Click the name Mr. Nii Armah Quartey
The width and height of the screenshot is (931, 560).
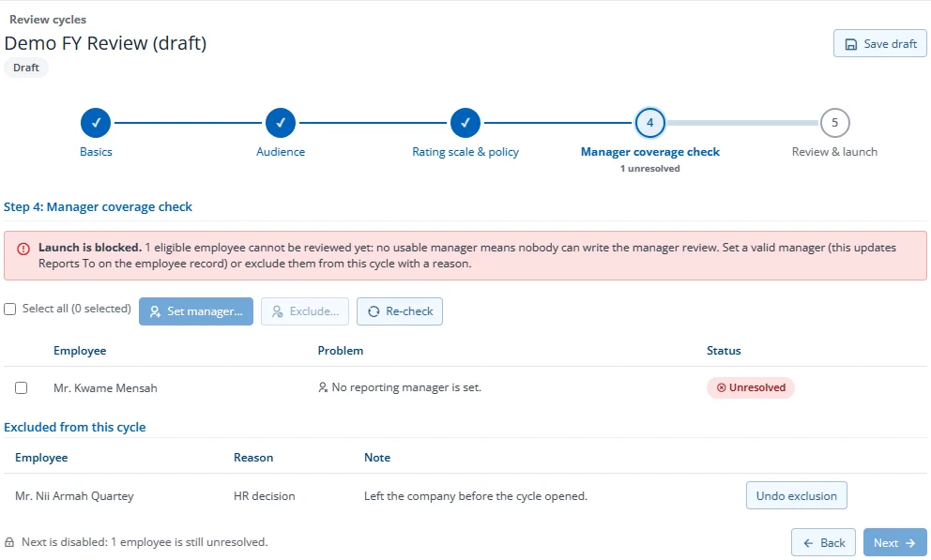click(x=74, y=496)
